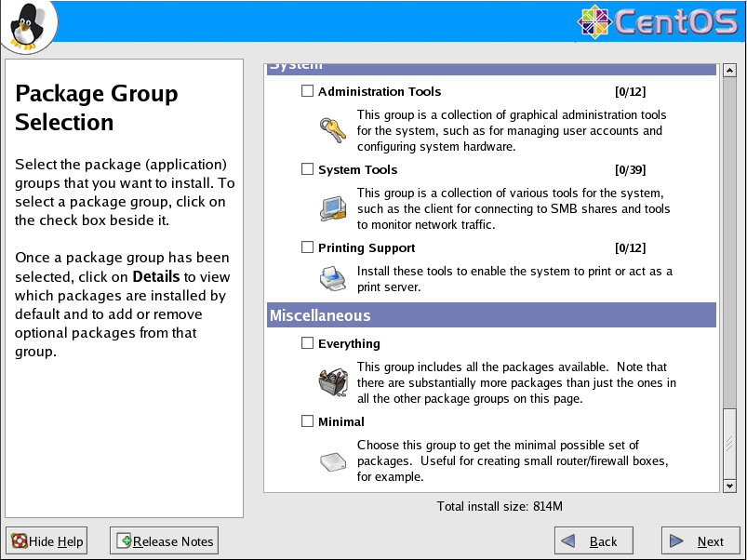Click the keys icon for Administration Tools
The image size is (747, 560).
[332, 130]
